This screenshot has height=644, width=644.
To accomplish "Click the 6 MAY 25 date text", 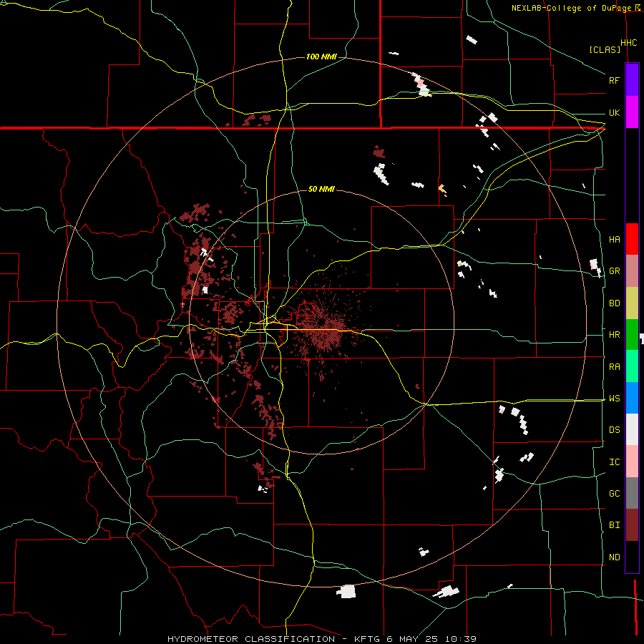I will pos(413,639).
